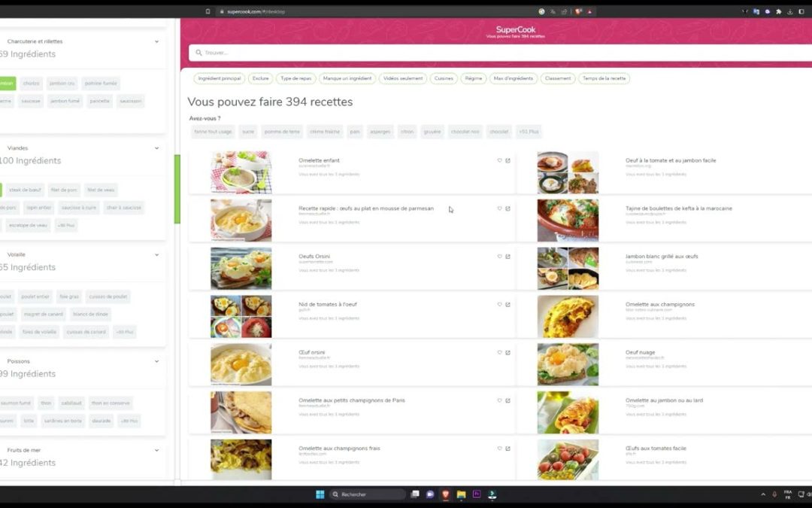Click the green sidebar scrollbar thumb
Screen dimensions: 812x508
coord(177,189)
